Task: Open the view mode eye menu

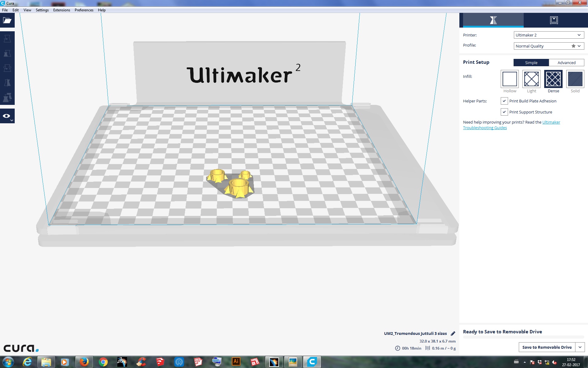Action: point(7,116)
